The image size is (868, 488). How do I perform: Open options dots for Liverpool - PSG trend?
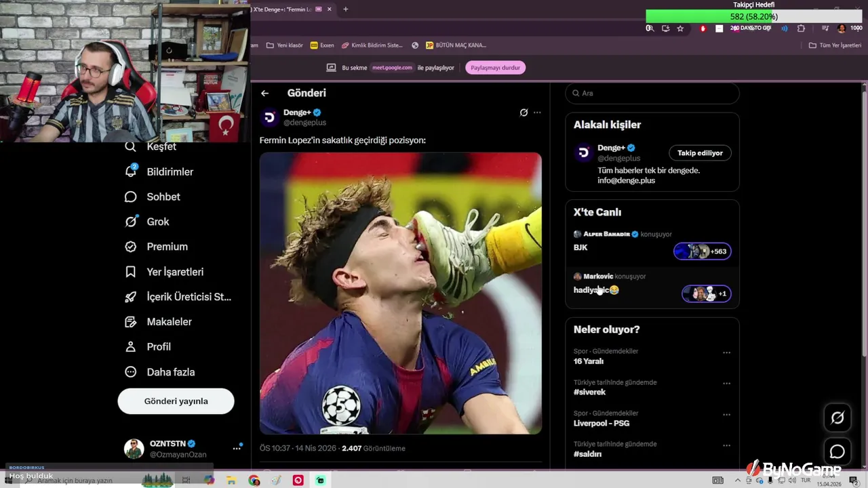point(726,415)
